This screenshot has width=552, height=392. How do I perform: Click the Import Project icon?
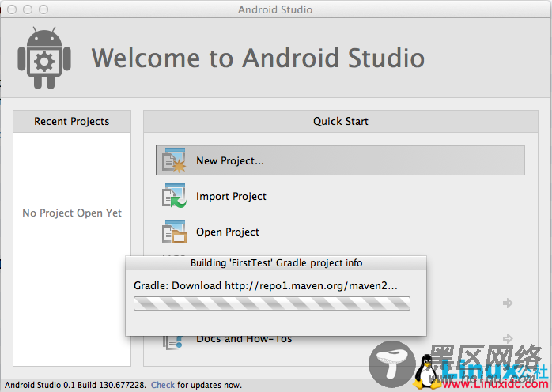(174, 196)
